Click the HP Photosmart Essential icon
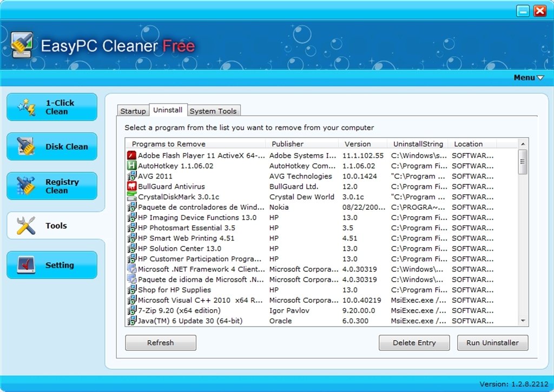Viewport: 554px width, 392px height. 132,228
